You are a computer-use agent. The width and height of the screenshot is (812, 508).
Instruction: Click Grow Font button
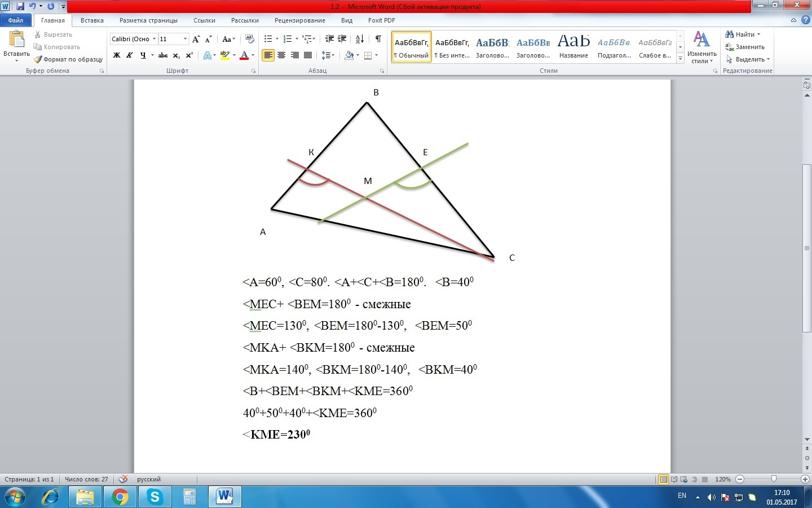point(196,39)
